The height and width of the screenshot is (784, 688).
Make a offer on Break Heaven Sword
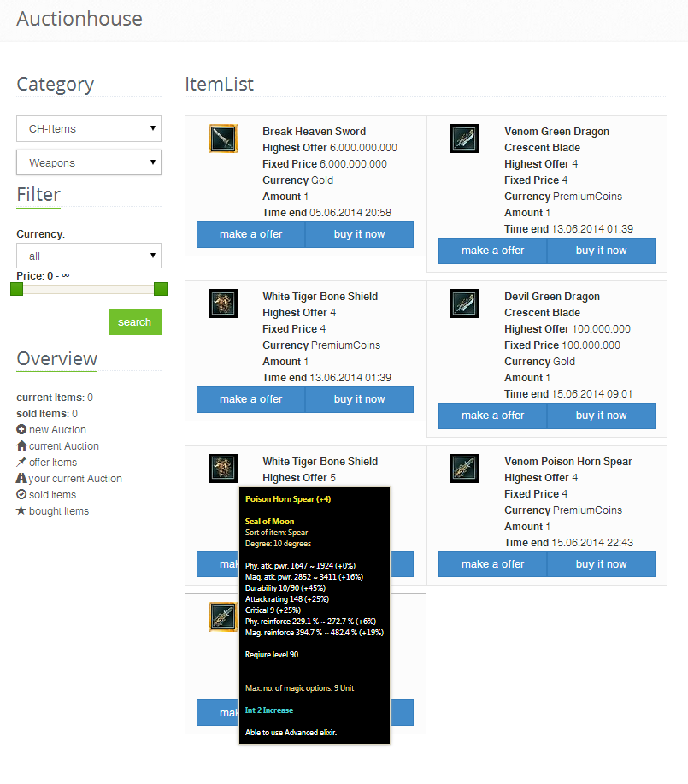[251, 234]
